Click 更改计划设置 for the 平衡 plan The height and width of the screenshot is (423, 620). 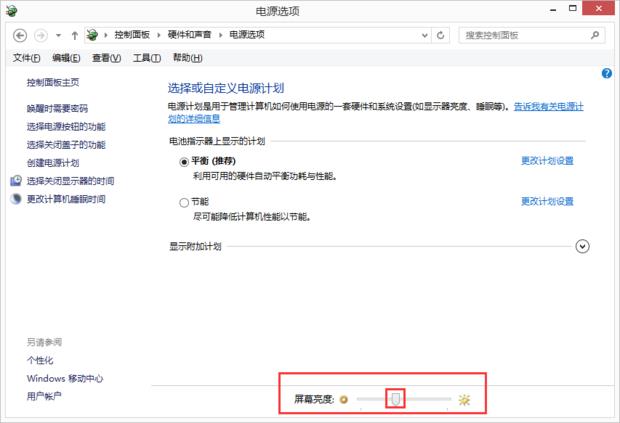point(547,161)
